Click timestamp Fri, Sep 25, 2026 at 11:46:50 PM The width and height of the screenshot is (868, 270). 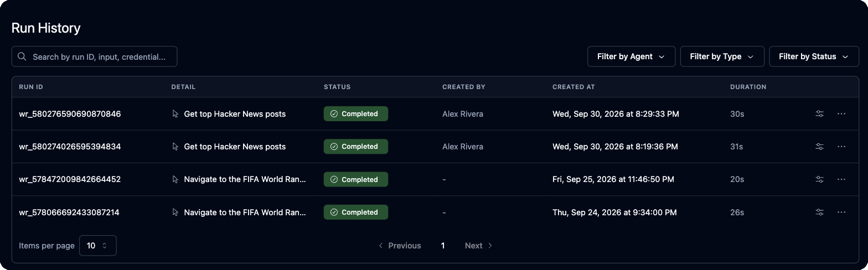(613, 179)
